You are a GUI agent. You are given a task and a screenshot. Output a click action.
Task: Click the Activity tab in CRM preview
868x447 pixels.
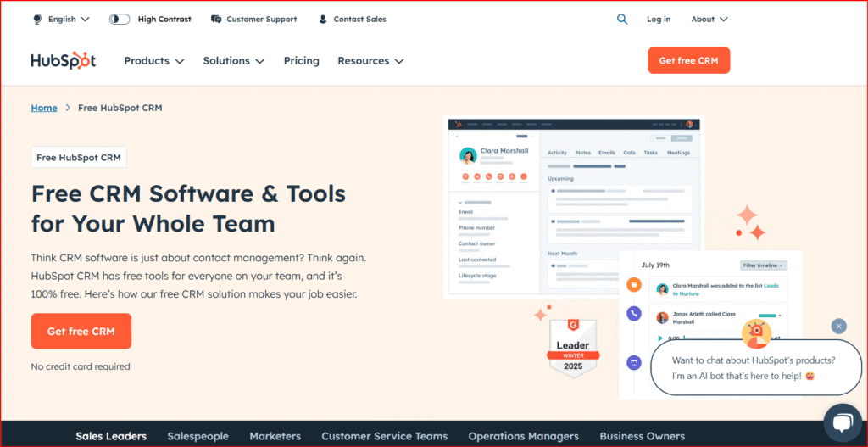pyautogui.click(x=557, y=153)
